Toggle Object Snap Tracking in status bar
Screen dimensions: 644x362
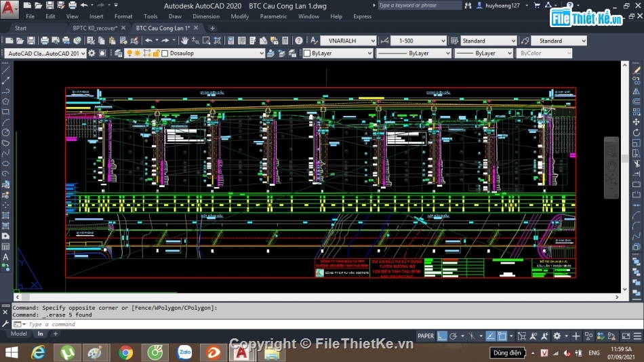490,336
